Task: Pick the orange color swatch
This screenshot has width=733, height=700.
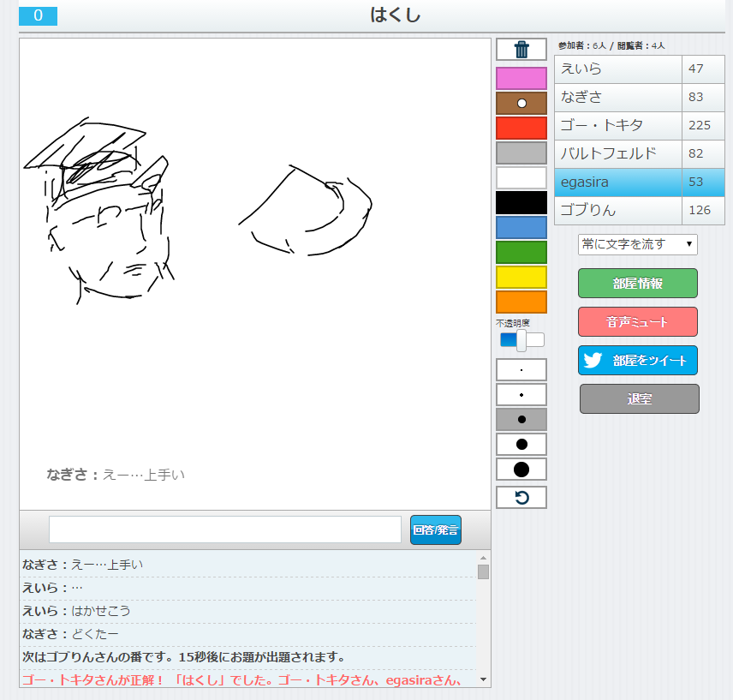Action: tap(521, 302)
